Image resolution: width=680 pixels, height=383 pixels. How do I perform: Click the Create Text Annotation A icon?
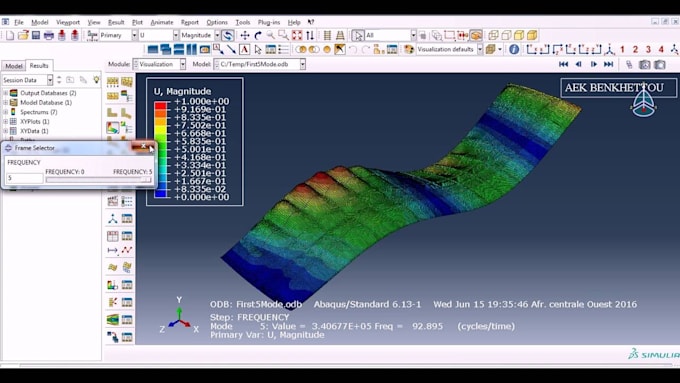point(245,49)
